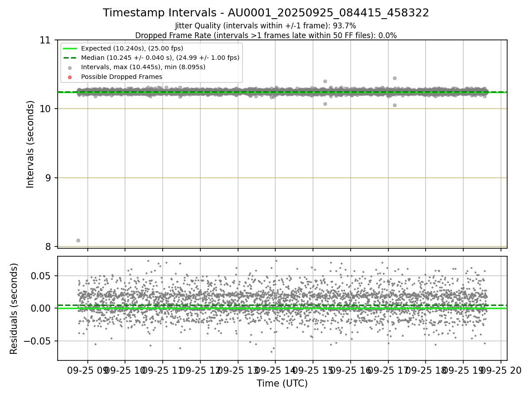Click the plot title "Timestamp Intervals - AU0001_20250925_084415_458322"
532x399 pixels.
point(266,13)
